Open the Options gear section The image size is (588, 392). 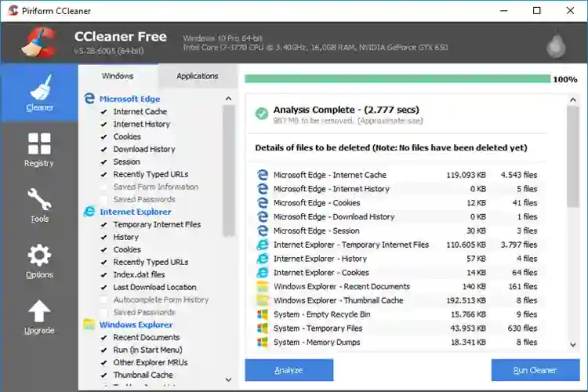tap(39, 261)
